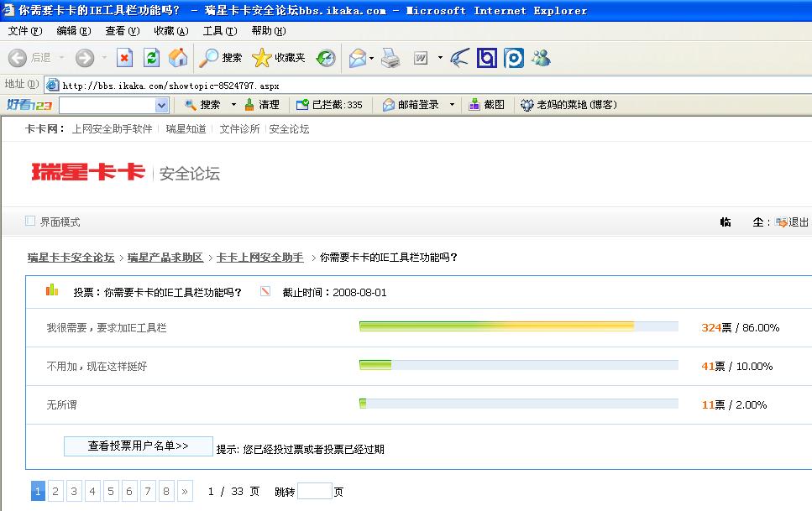Screen dimensions: 812x511
Task: Click the blue square 'b' toolbar icon
Action: point(487,58)
